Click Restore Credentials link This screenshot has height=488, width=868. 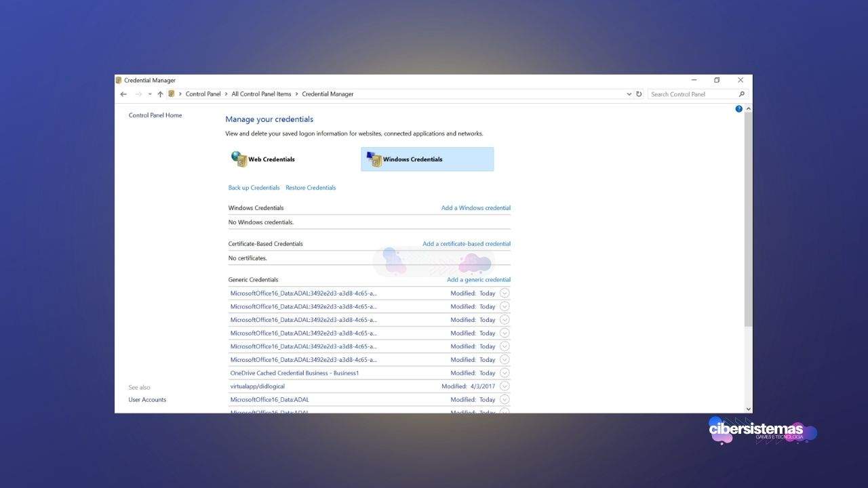pos(311,188)
